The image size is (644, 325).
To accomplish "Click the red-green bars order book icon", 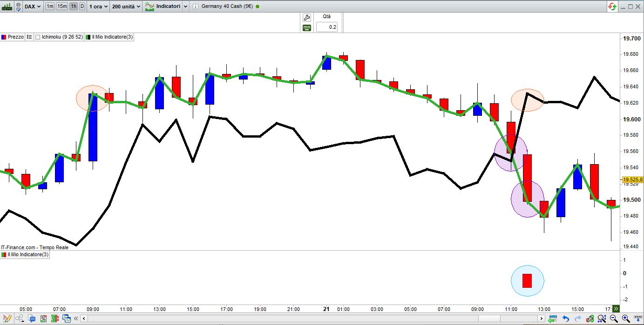I will coord(55,318).
